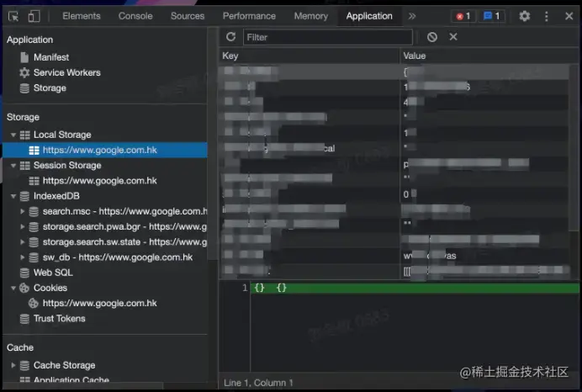Collapse the Cookies tree node

13,288
